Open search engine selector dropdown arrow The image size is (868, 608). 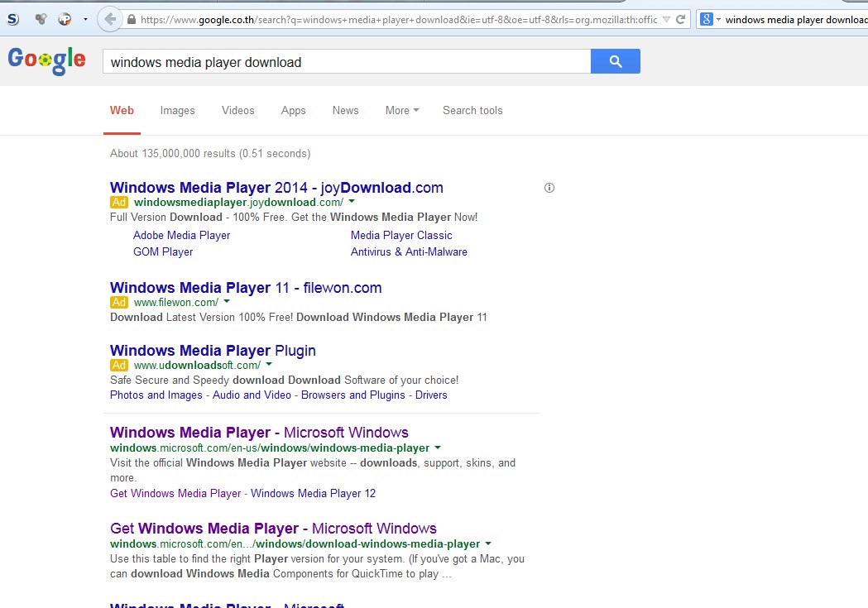[718, 20]
